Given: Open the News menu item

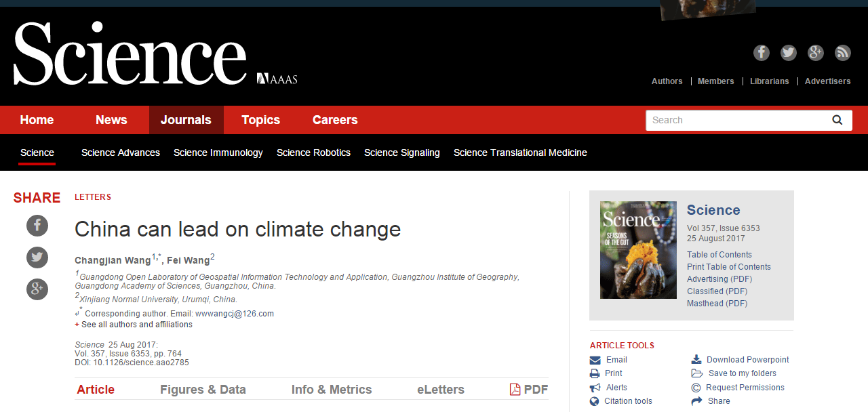Looking at the screenshot, I should click(111, 120).
